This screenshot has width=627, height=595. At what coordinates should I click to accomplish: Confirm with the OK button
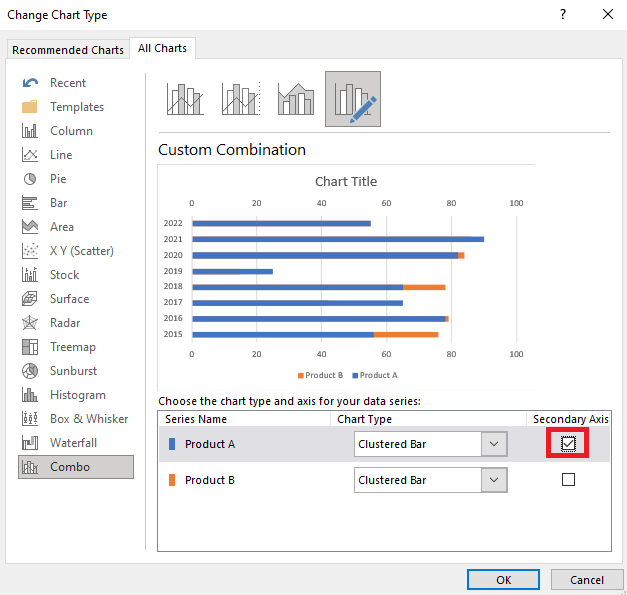503,580
